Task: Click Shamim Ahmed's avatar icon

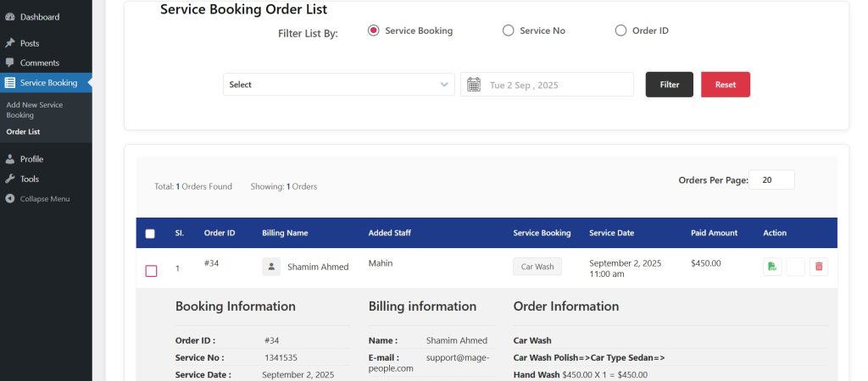Action: (x=271, y=267)
